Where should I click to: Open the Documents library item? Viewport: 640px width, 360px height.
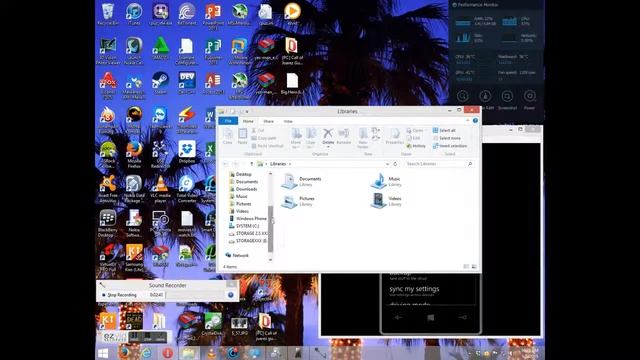pos(302,181)
